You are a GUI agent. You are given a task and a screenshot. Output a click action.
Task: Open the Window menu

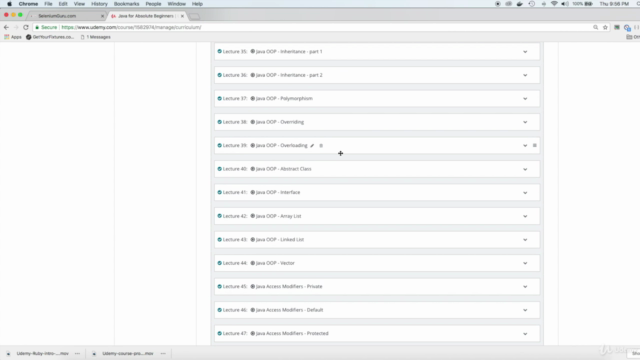point(177,4)
